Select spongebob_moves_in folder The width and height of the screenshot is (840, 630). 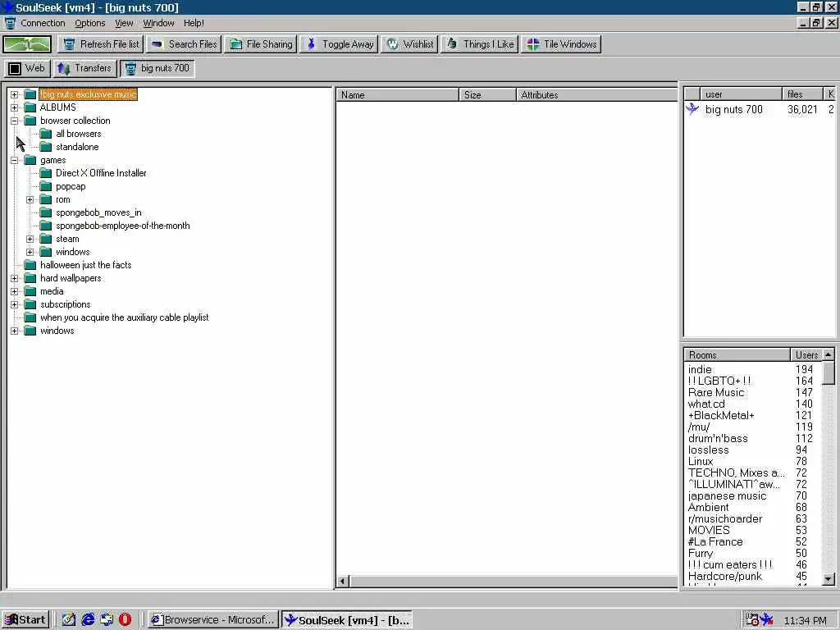tap(98, 212)
